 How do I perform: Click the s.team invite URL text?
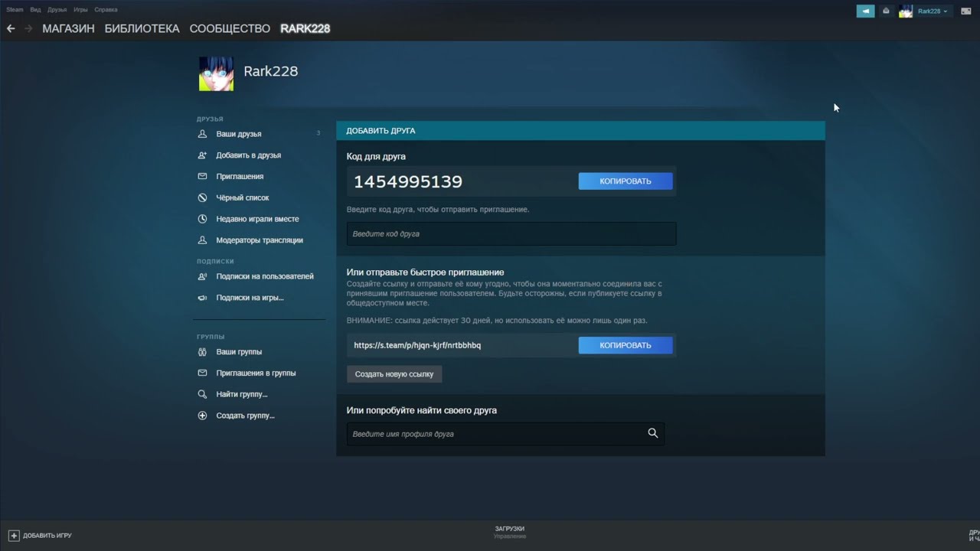417,345
